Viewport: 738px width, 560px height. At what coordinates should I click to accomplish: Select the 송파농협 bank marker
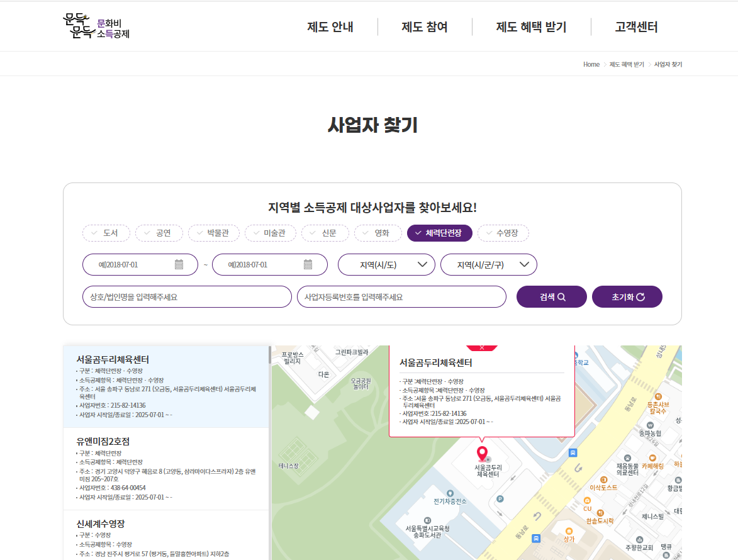pyautogui.click(x=650, y=425)
